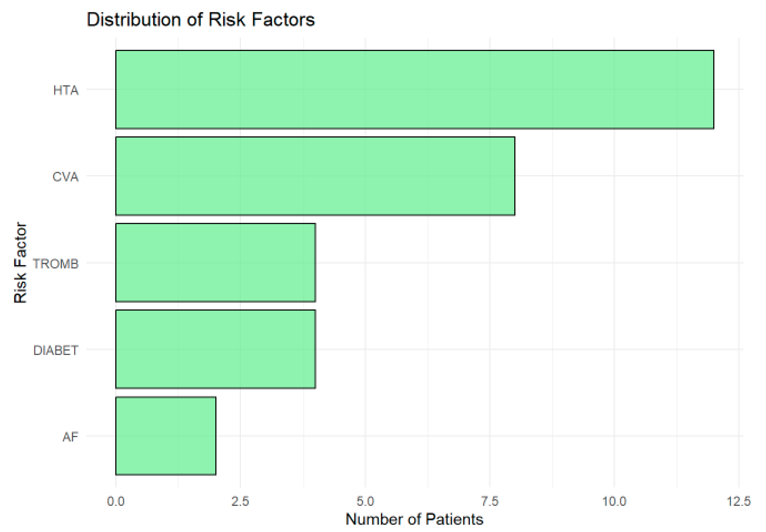Image resolution: width=766 pixels, height=532 pixels.
Task: Click the 2.5 x-axis tick label
Action: click(240, 501)
